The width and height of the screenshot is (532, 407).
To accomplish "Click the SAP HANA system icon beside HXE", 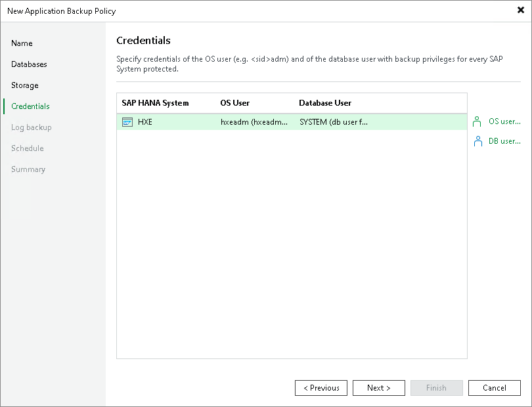I will [127, 121].
